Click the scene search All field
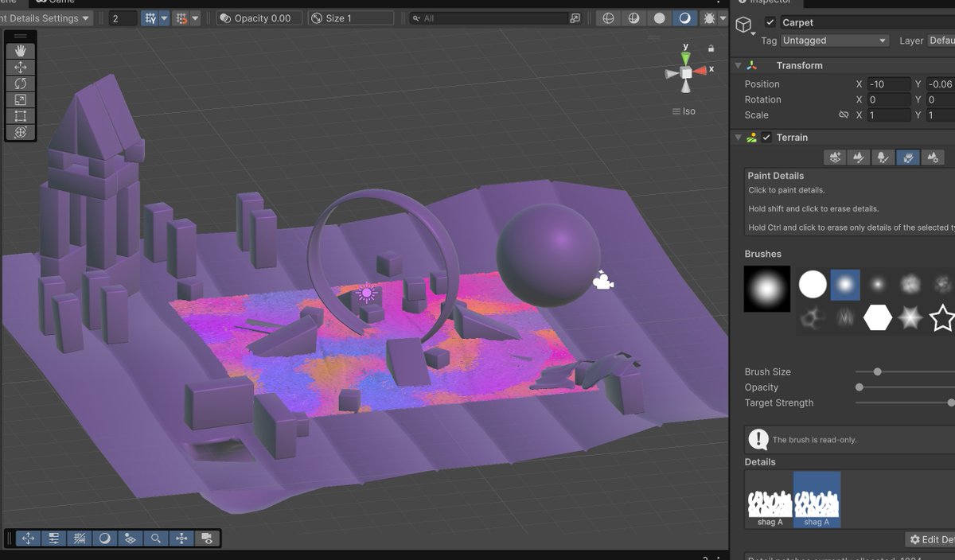Image resolution: width=955 pixels, height=560 pixels. (488, 17)
